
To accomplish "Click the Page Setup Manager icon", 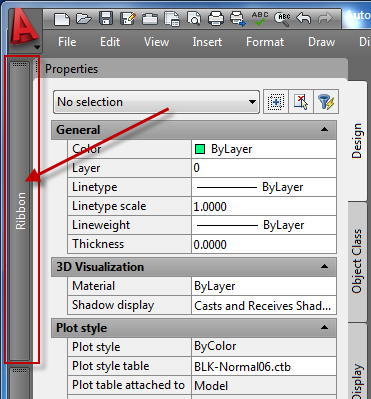I will (172, 19).
